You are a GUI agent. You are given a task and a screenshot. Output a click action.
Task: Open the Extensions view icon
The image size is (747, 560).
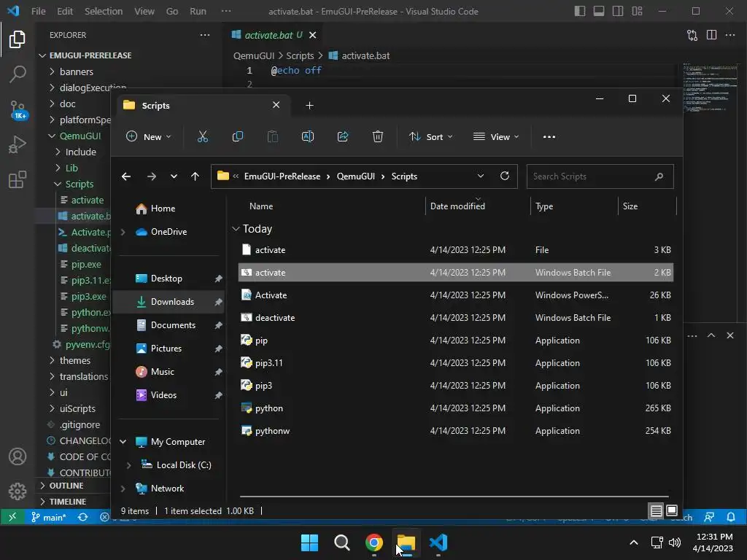point(18,179)
